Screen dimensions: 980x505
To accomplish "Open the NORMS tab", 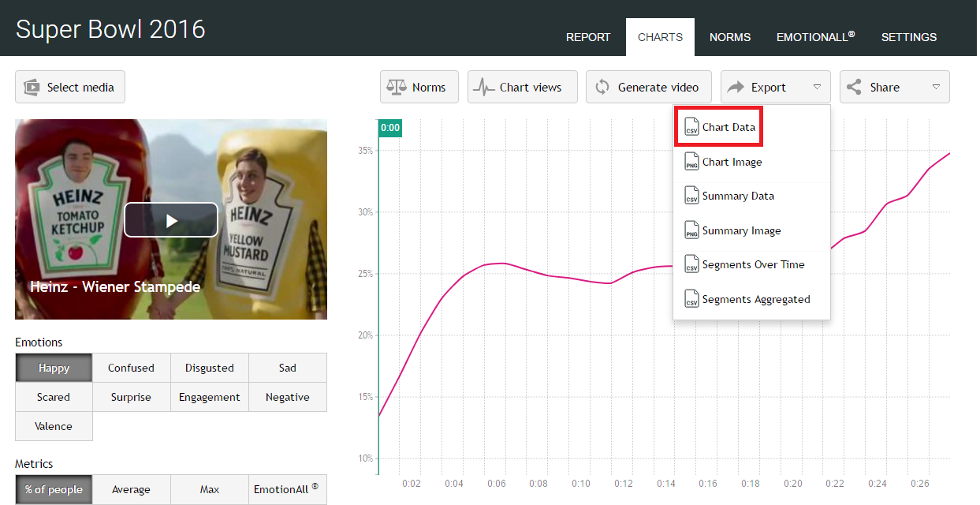I will point(730,37).
